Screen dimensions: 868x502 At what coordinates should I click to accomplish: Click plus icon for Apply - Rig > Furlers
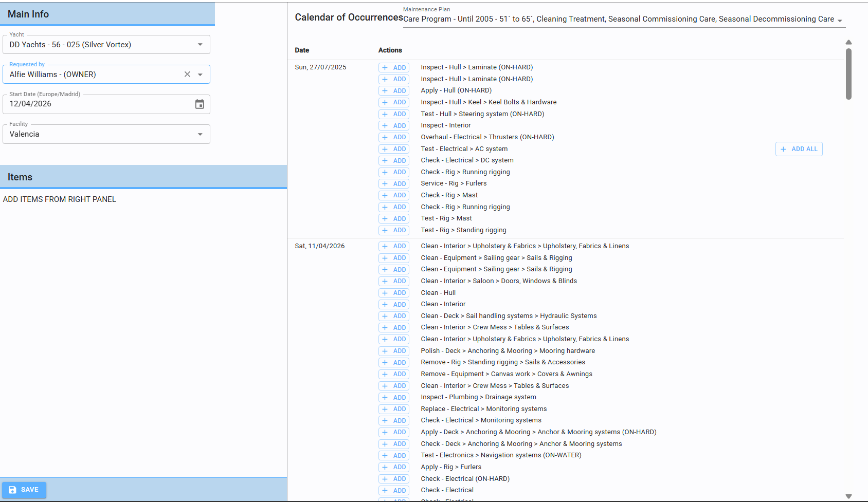click(385, 467)
